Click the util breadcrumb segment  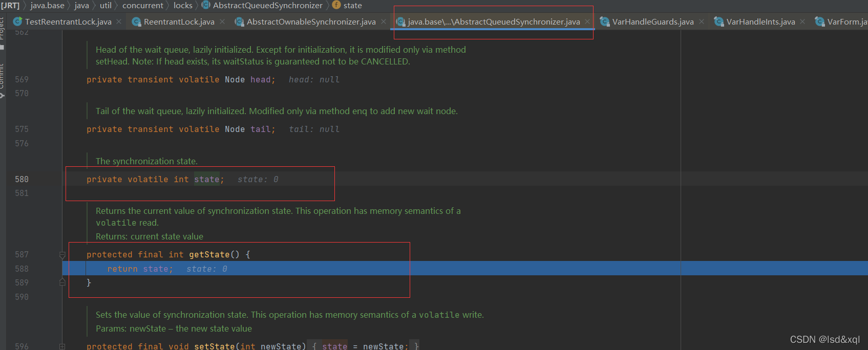105,5
